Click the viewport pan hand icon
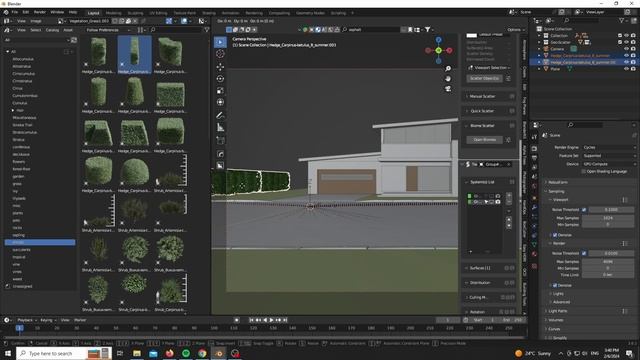640x360 pixels. tap(448, 78)
